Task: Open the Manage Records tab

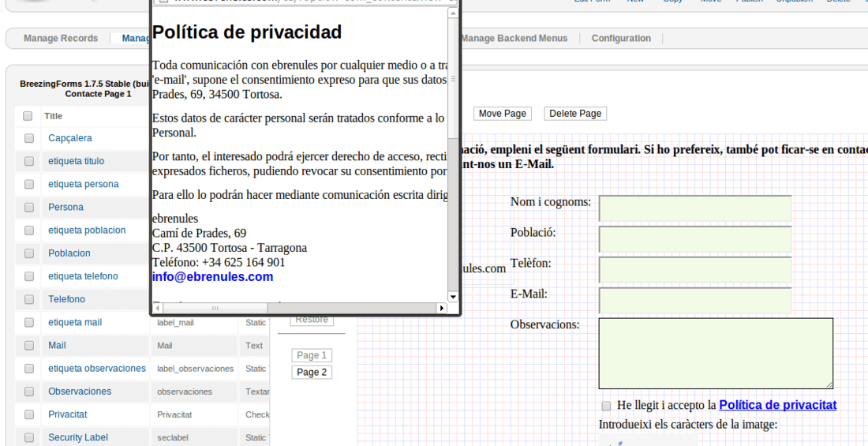Action: 61,38
